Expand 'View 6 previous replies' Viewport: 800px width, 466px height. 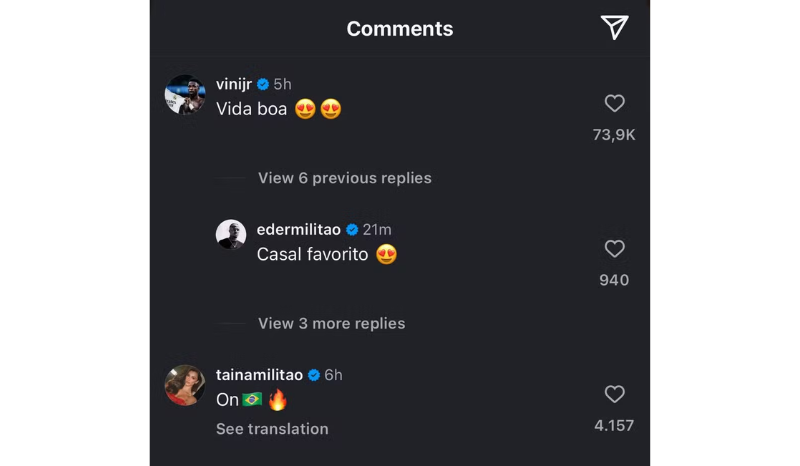pos(344,178)
